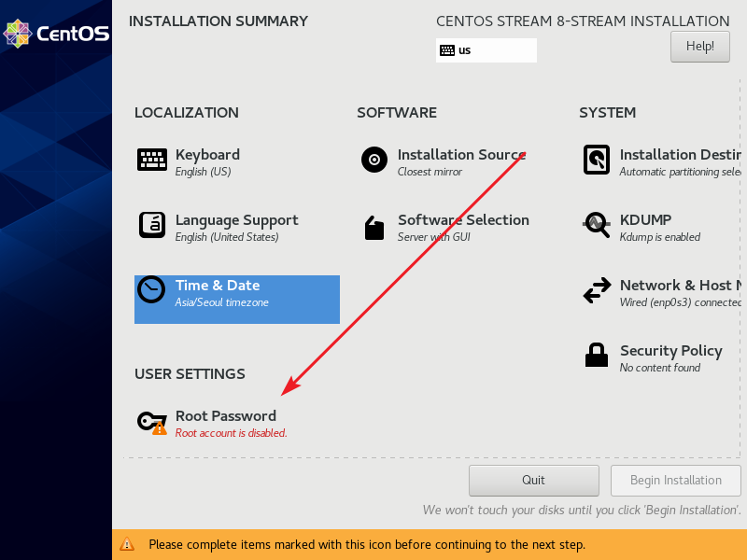The width and height of the screenshot is (747, 560).
Task: Click 'English (United States)' subtitle
Action: (x=227, y=237)
